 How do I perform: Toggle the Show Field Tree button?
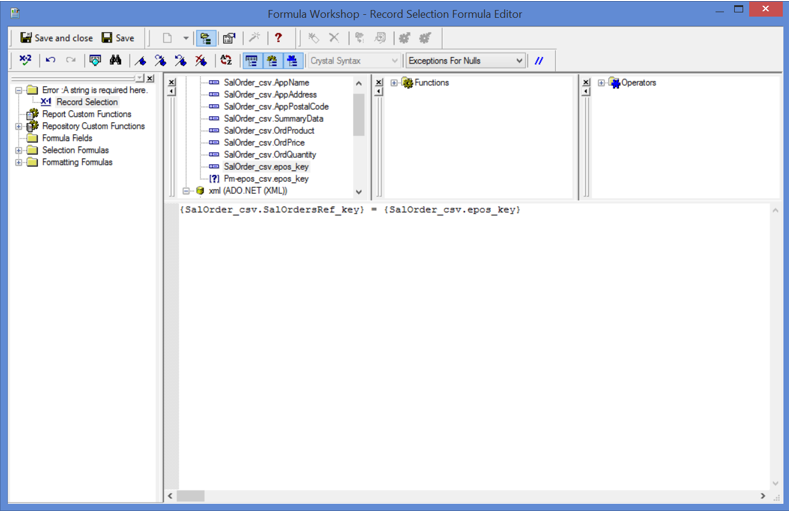(250, 61)
